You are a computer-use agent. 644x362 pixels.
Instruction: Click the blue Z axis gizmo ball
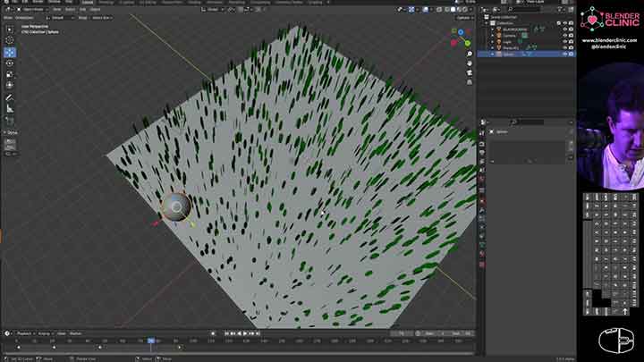coord(461,32)
